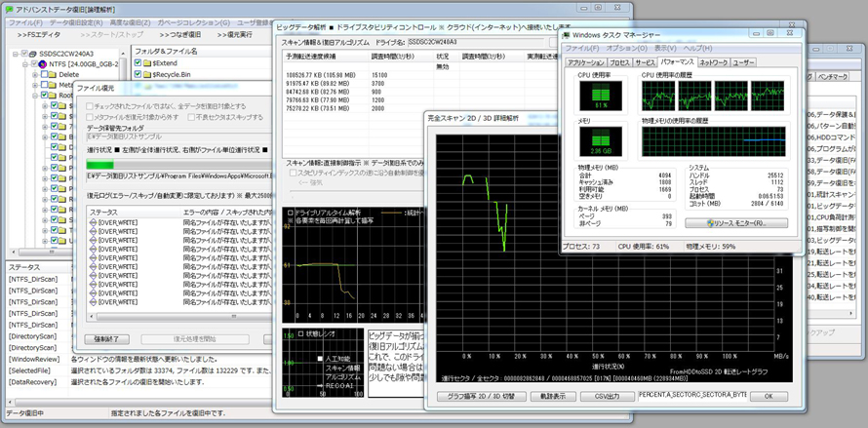Open ヘルプ(H) menu in Task Manager
The width and height of the screenshot is (868, 428).
coord(700,48)
